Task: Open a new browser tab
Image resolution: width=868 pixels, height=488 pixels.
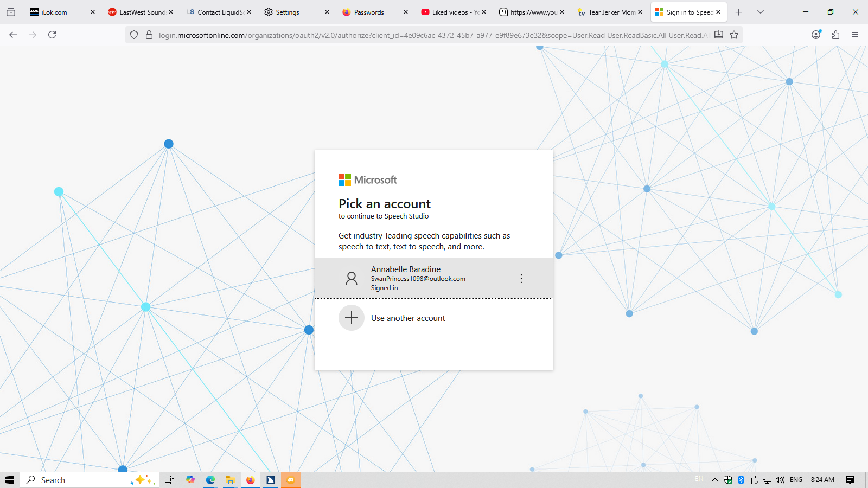Action: (x=738, y=12)
